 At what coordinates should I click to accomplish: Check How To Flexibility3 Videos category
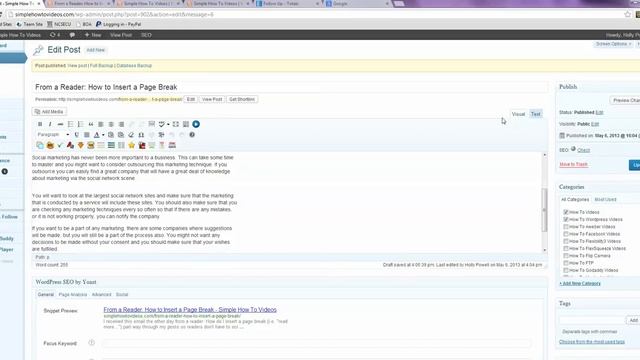tap(566, 241)
